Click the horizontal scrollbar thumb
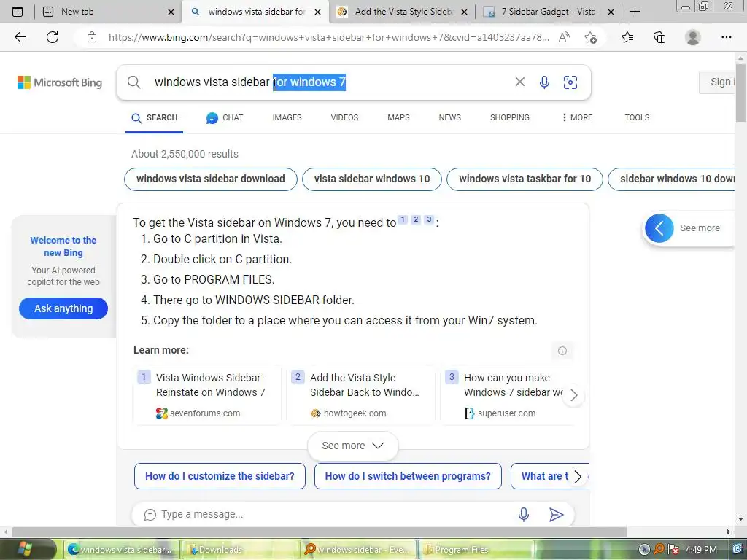This screenshot has height=560, width=747. 320,532
